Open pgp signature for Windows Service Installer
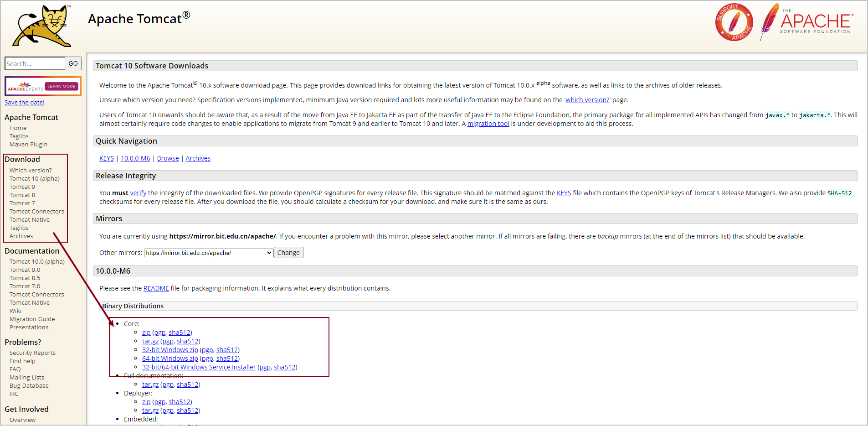This screenshot has height=426, width=868. 265,367
